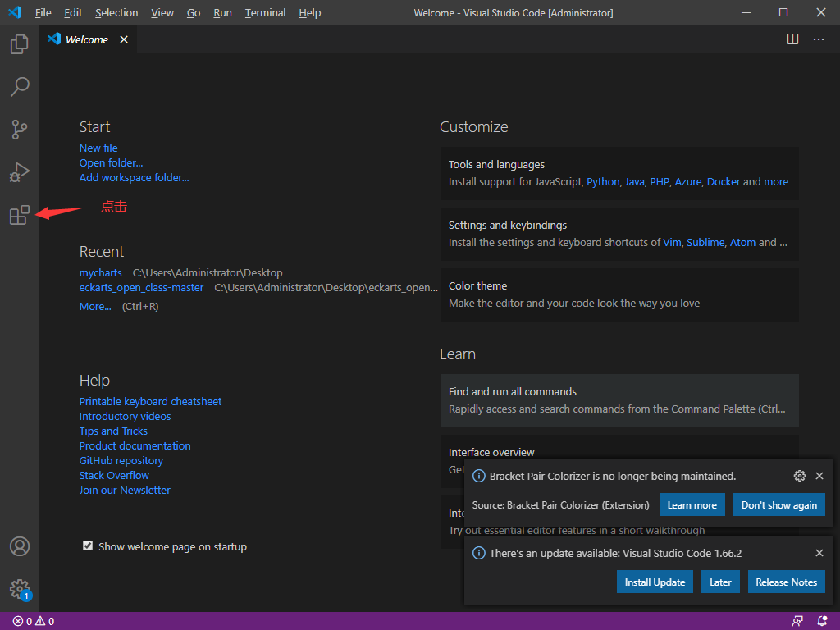Open the Explorer view in activity bar

pyautogui.click(x=20, y=44)
